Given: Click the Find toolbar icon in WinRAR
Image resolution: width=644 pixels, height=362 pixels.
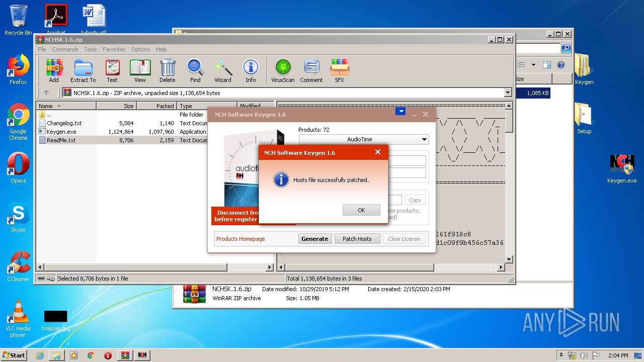Looking at the screenshot, I should (x=195, y=70).
